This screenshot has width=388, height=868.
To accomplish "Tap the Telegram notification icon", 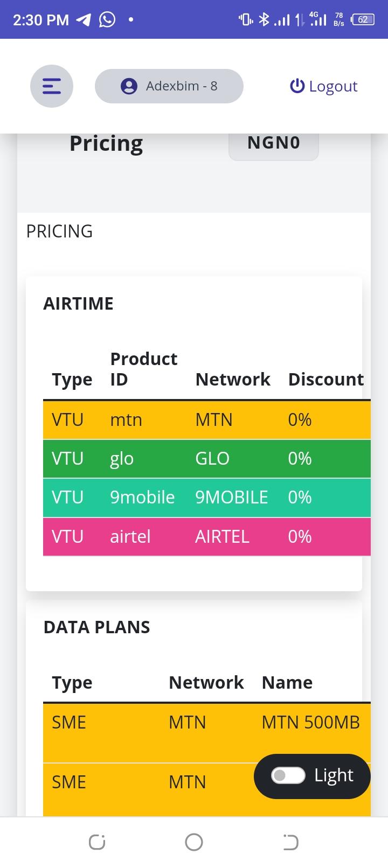I will pos(84,20).
